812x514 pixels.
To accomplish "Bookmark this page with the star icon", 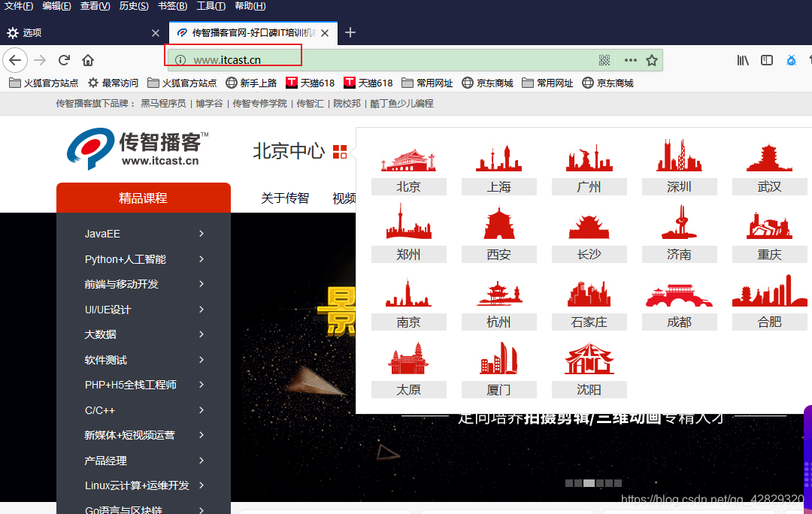I will [651, 60].
